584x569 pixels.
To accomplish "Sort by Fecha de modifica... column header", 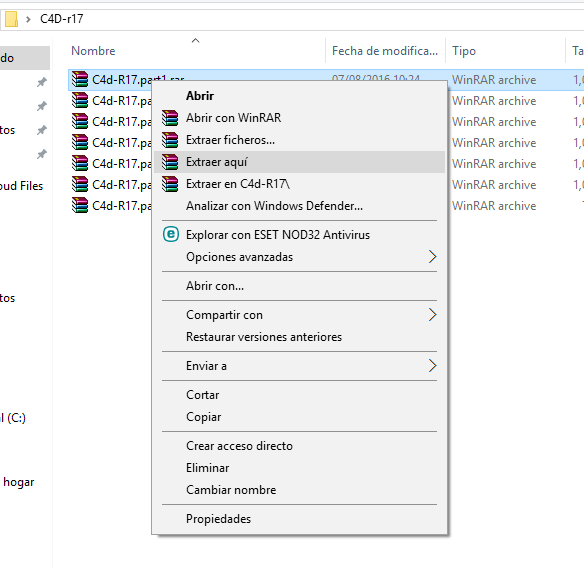I will point(385,51).
